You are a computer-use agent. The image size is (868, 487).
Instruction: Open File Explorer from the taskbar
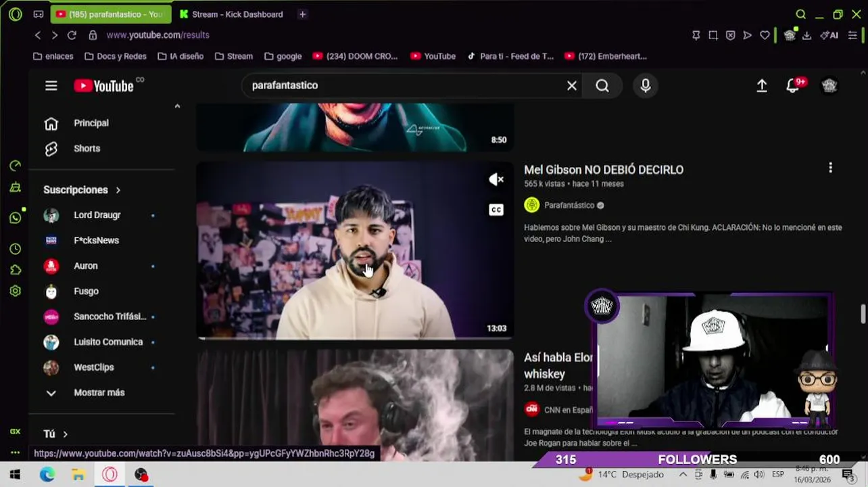tap(78, 475)
